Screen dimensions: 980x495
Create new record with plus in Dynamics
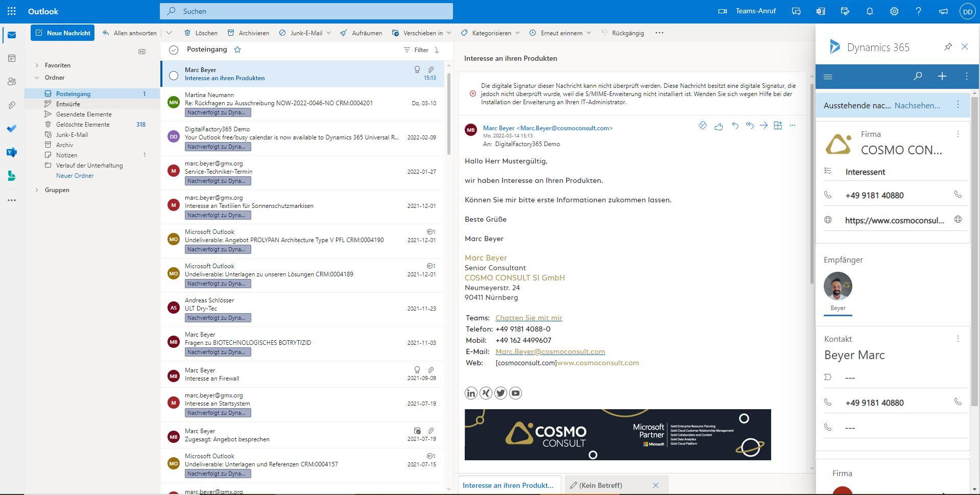[x=942, y=76]
